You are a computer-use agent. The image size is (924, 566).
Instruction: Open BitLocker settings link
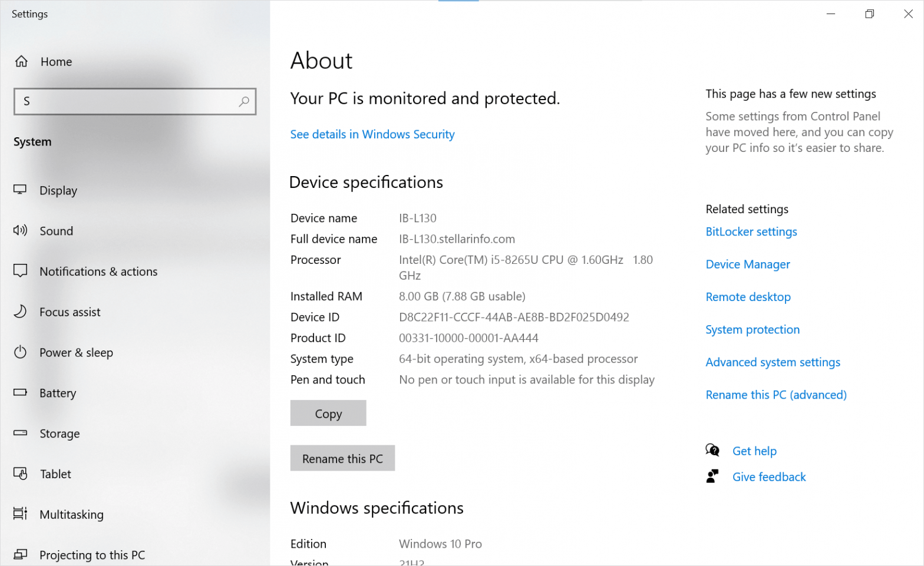pos(751,232)
